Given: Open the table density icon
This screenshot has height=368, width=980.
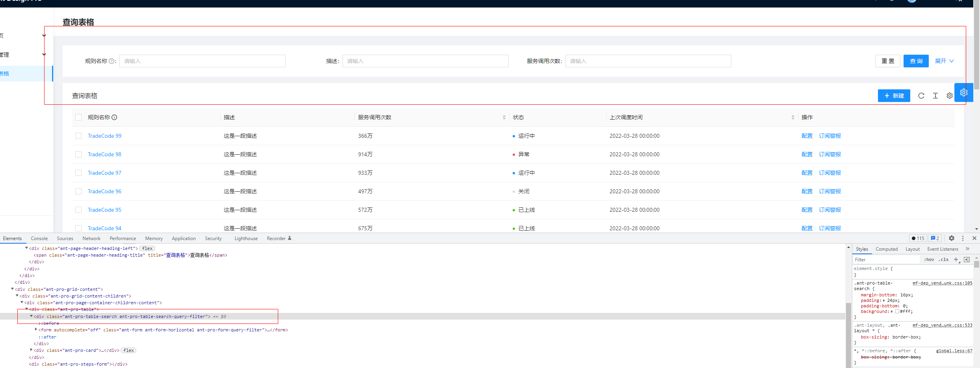Looking at the screenshot, I should click(x=935, y=96).
